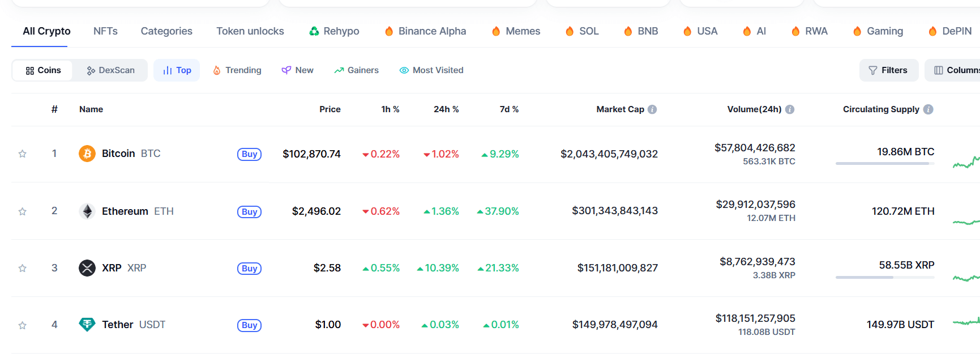Select the Trending flame icon
Image resolution: width=980 pixels, height=357 pixels.
click(x=217, y=70)
